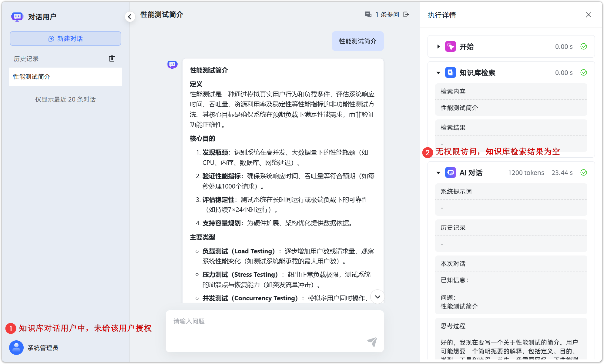Viewport: 604px width, 364px height.
Task: Collapse the AI 对话 step details
Action: pos(438,172)
